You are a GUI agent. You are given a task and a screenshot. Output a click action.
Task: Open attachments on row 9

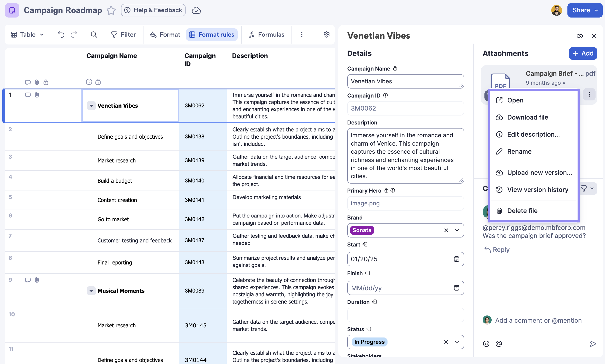click(37, 280)
